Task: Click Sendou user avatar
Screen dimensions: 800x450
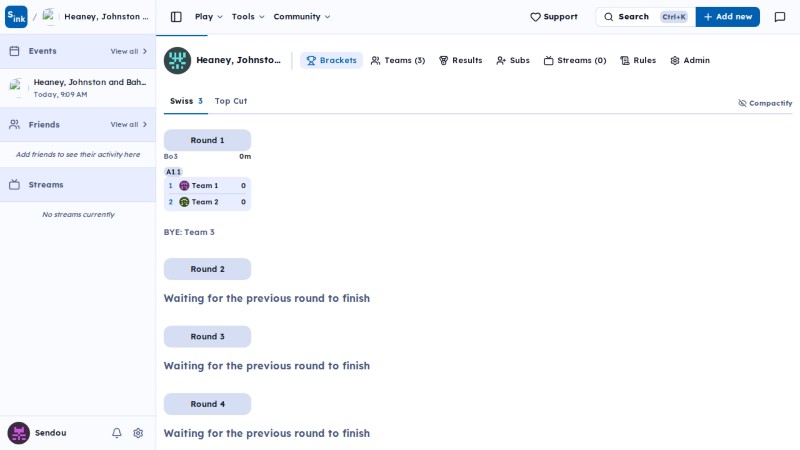Action: click(18, 433)
